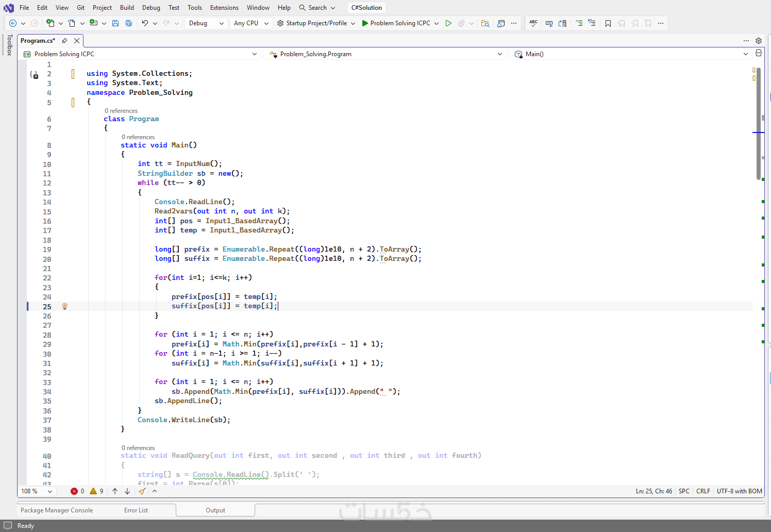
Task: Open the Tools menu
Action: click(x=195, y=8)
